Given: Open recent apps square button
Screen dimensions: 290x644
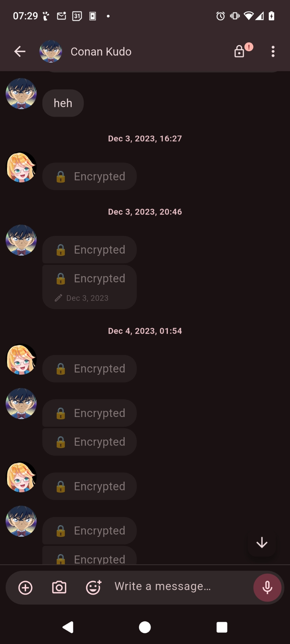Looking at the screenshot, I should tap(222, 627).
